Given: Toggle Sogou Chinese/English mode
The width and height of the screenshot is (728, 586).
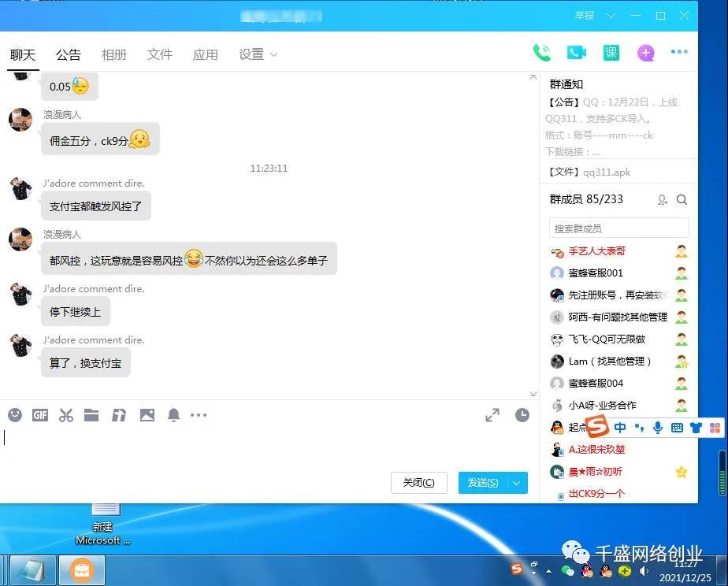Looking at the screenshot, I should (x=620, y=428).
